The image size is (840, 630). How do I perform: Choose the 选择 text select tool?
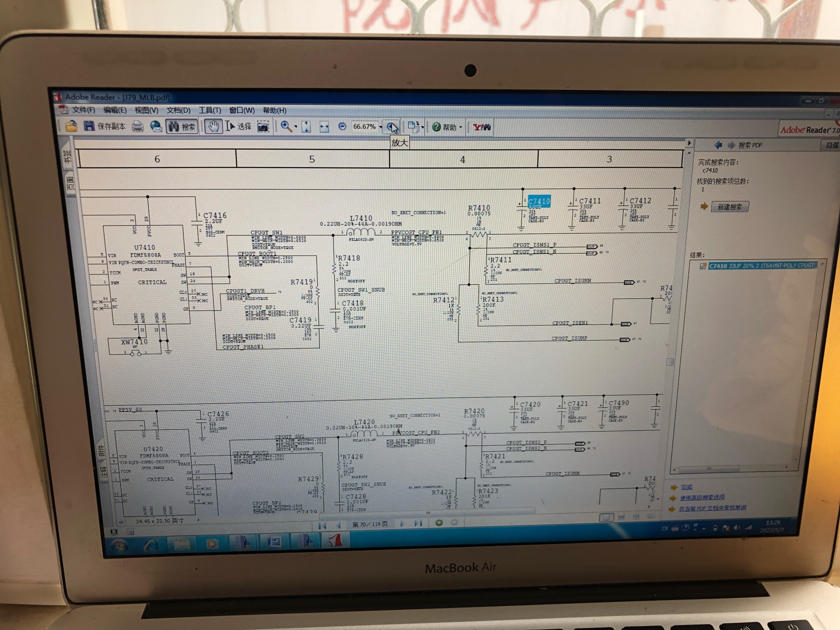click(x=238, y=126)
